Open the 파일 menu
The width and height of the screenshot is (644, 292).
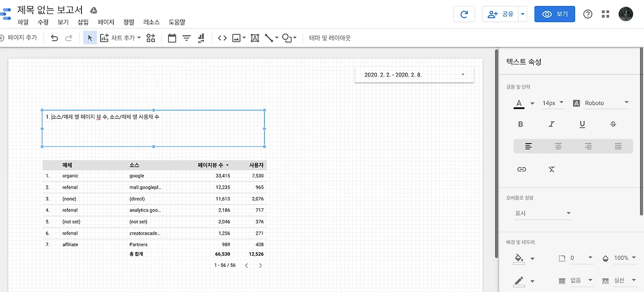click(23, 22)
